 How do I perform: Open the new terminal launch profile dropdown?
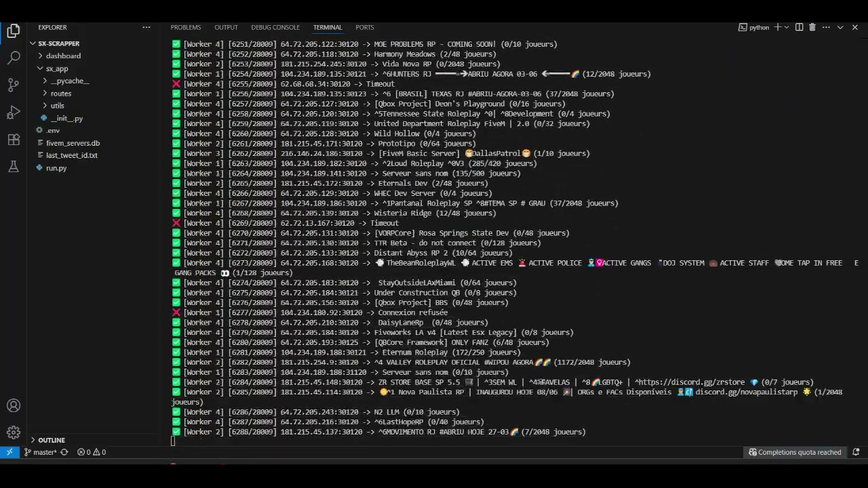tap(787, 27)
